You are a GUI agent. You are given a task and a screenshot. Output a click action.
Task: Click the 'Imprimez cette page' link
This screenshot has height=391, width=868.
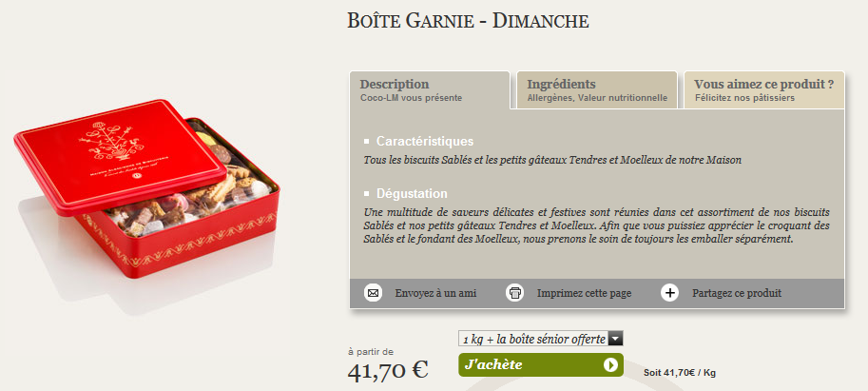pos(584,293)
